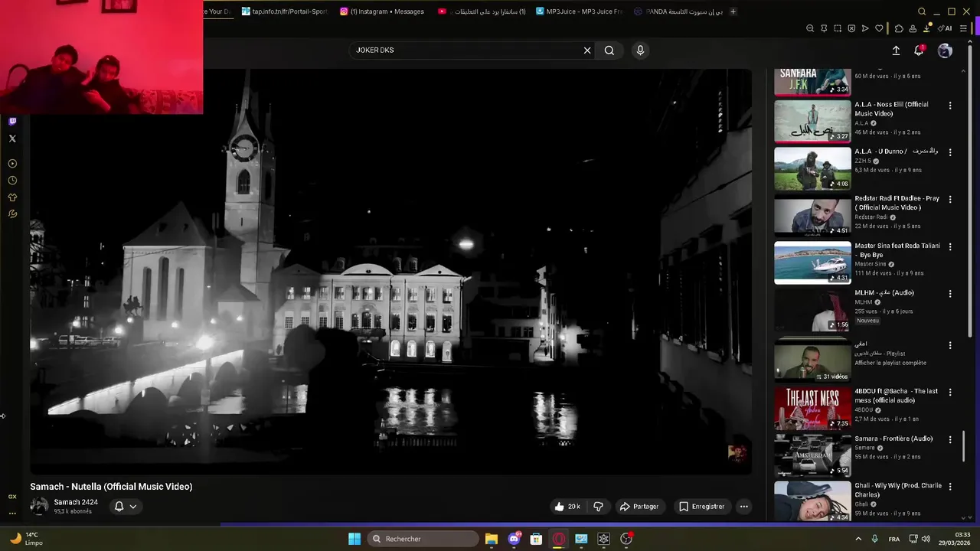The width and height of the screenshot is (980, 551).
Task: Open options menu for 4BDOU The last mess
Action: 950,393
